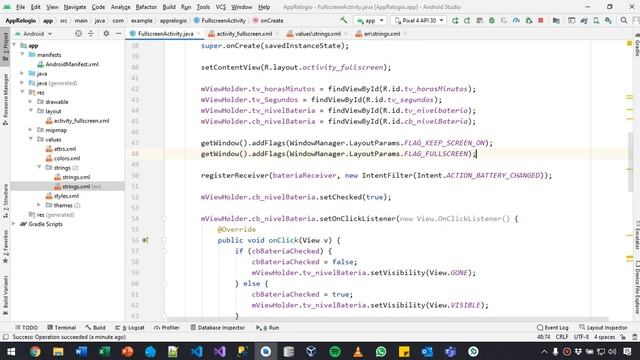640x360 pixels.
Task: Click the tool windows quick-access icon in status bar corner
Action: coord(5,337)
